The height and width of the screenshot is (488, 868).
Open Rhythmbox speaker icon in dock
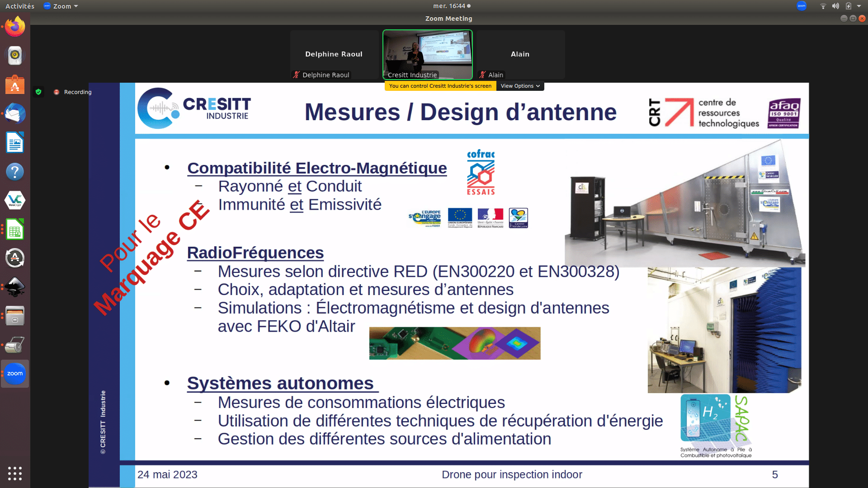(x=15, y=56)
